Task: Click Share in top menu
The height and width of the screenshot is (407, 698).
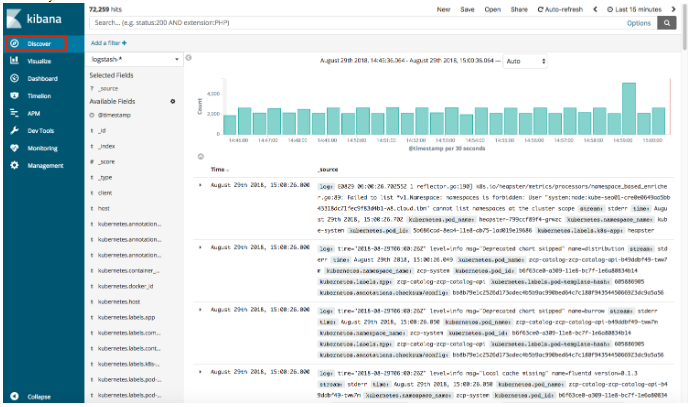Action: 519,9
